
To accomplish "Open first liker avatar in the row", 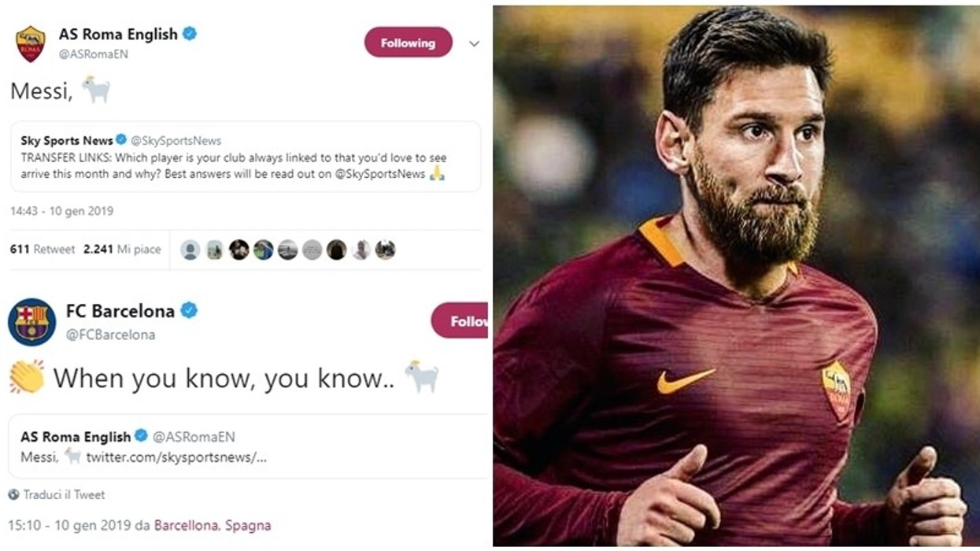I will click(190, 250).
